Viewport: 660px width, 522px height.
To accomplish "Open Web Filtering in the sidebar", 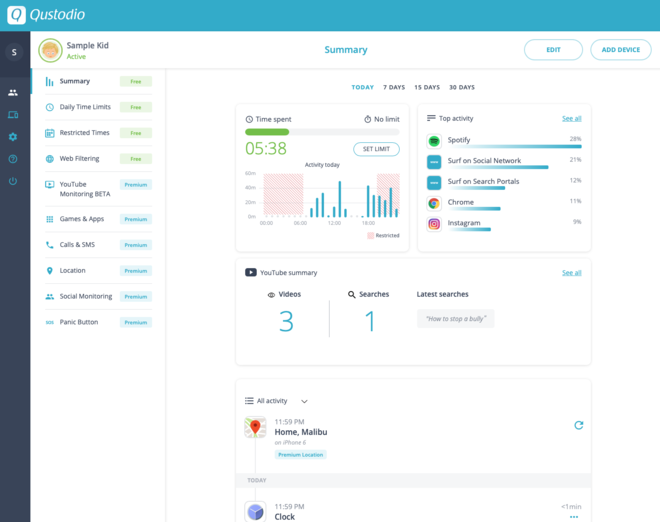I will click(79, 159).
